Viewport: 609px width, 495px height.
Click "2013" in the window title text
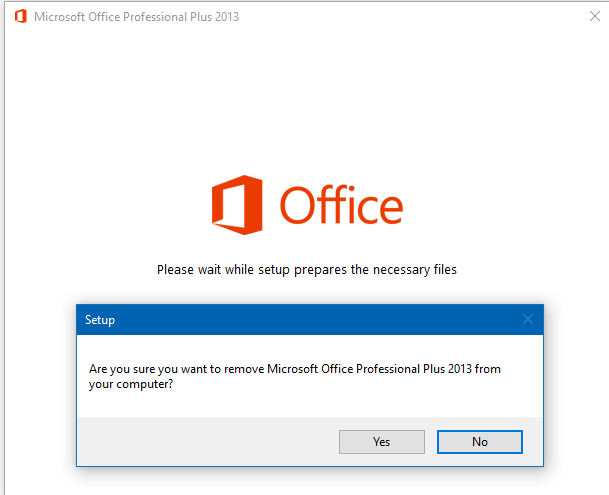227,17
